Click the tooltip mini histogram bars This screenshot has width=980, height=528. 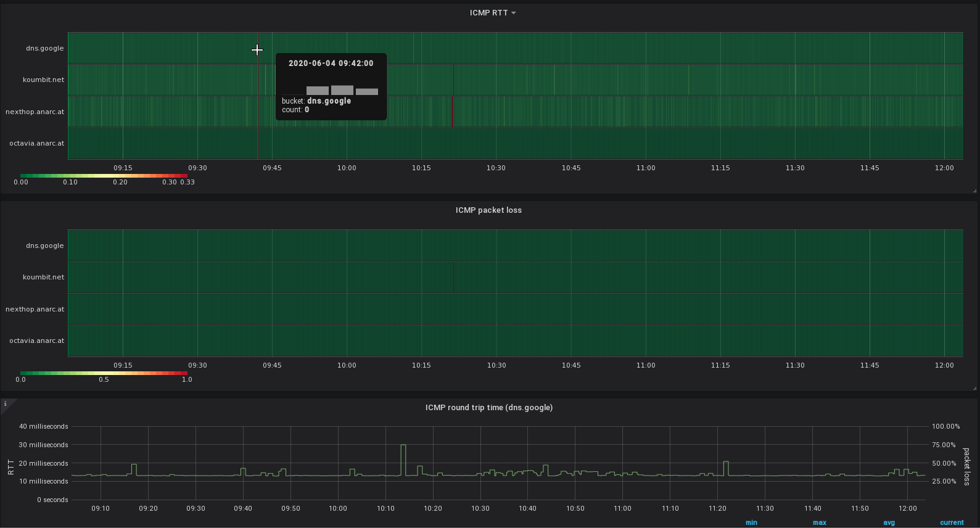(342, 90)
